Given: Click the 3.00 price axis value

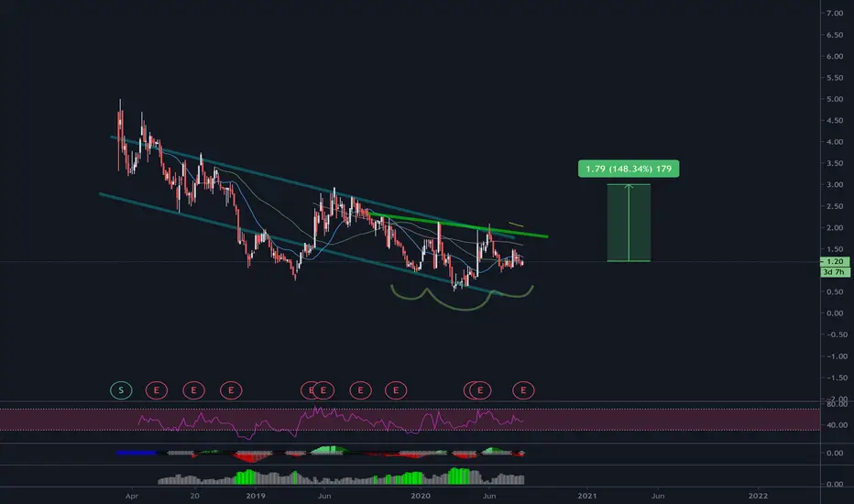Looking at the screenshot, I should pos(835,185).
